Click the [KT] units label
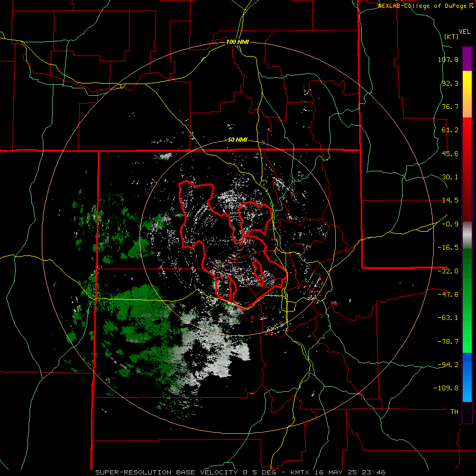Screen dimensions: 476x476 coord(451,36)
